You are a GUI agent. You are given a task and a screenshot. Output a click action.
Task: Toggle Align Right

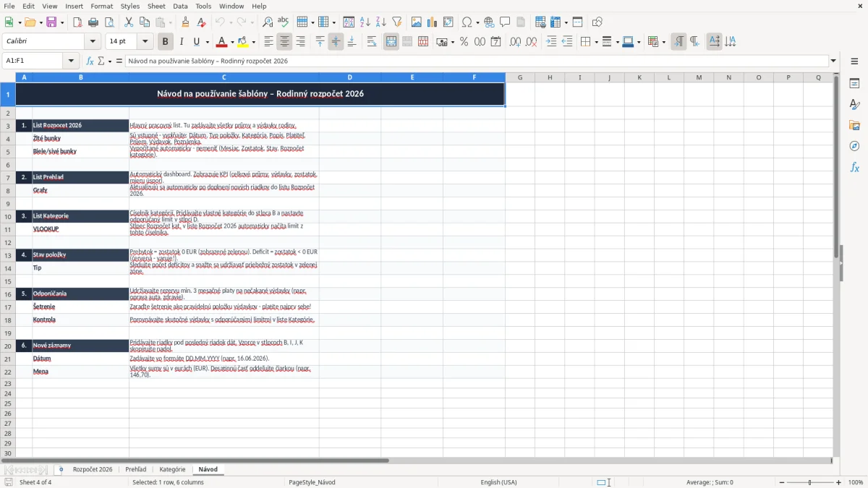tap(300, 42)
